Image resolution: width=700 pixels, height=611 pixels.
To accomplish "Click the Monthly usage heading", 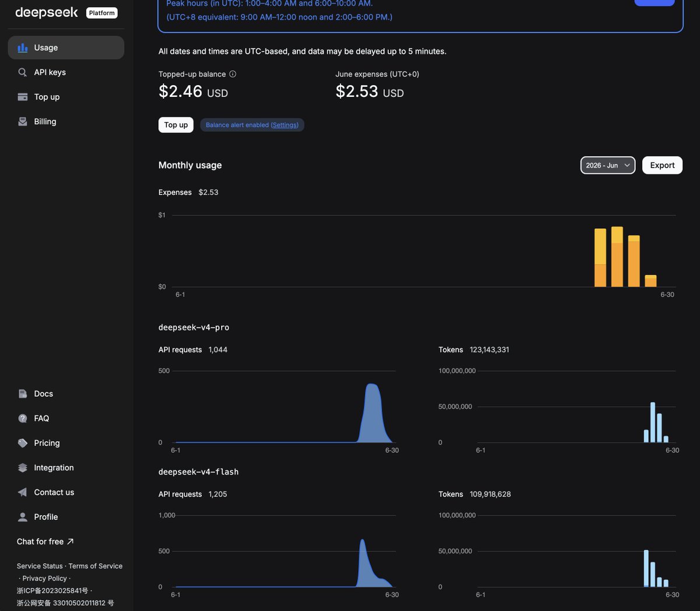I will click(190, 165).
